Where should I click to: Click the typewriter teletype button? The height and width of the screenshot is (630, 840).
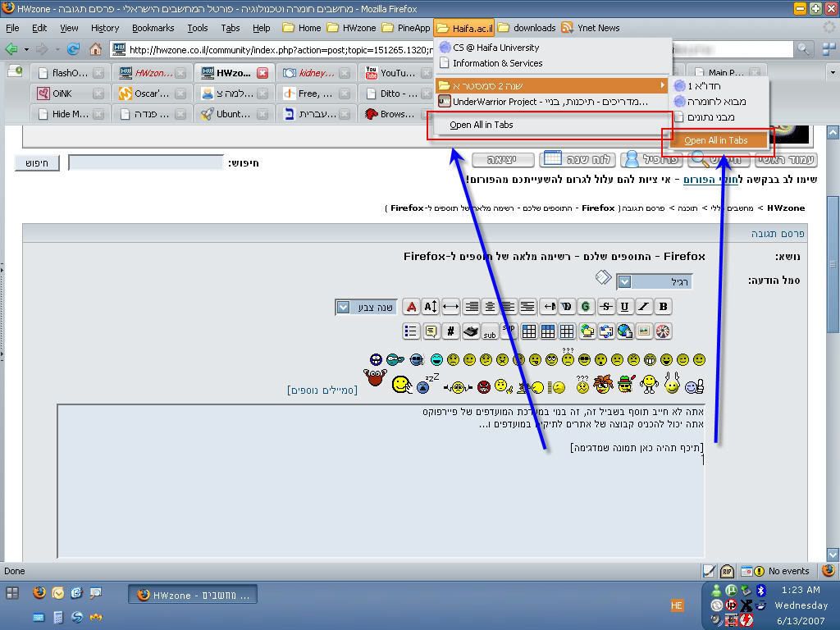470,331
